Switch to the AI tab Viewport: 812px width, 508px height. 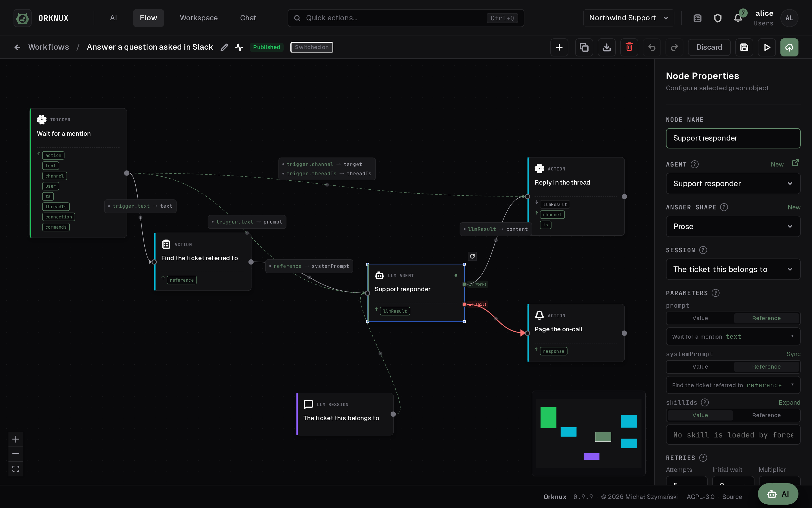click(113, 18)
